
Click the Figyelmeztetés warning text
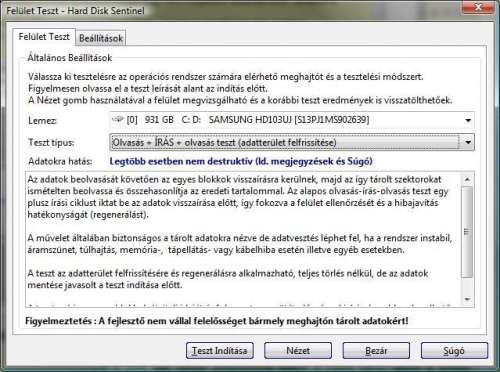pos(217,321)
